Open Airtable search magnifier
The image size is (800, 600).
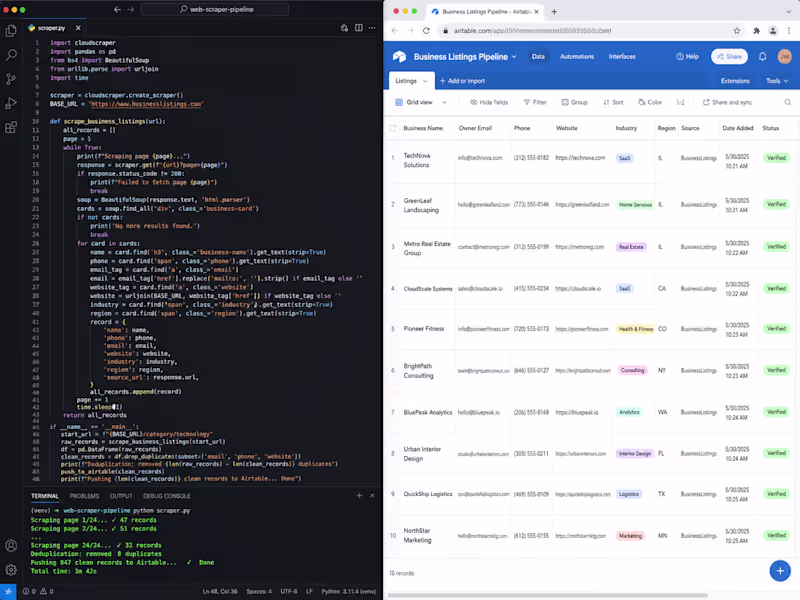pyautogui.click(x=787, y=103)
